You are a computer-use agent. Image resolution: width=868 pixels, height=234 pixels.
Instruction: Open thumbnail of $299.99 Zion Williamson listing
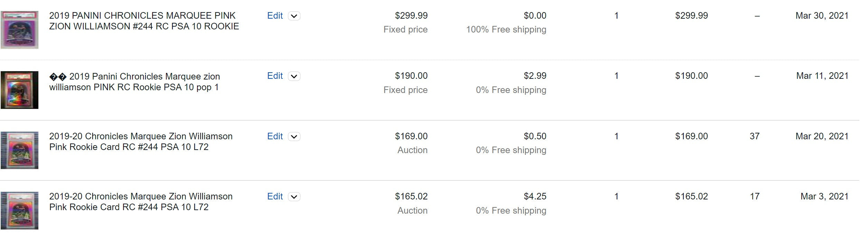[x=19, y=30]
